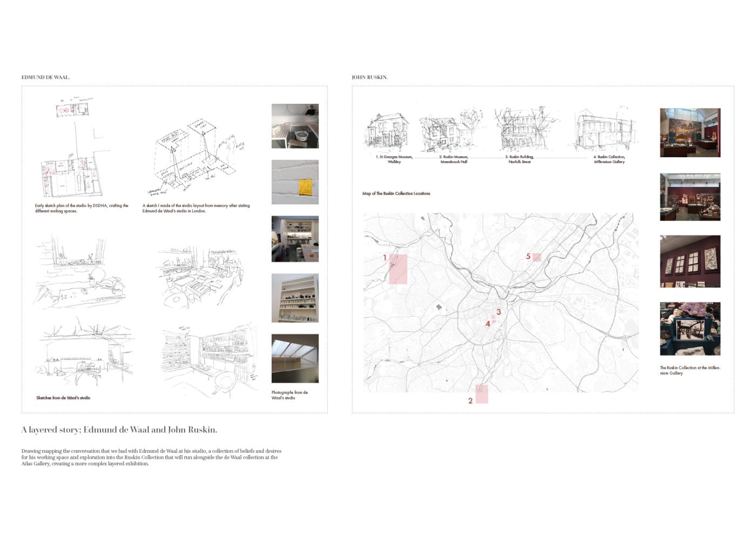756x535 pixels.
Task: Open the white shelves with ceramics photo
Action: 295,298
